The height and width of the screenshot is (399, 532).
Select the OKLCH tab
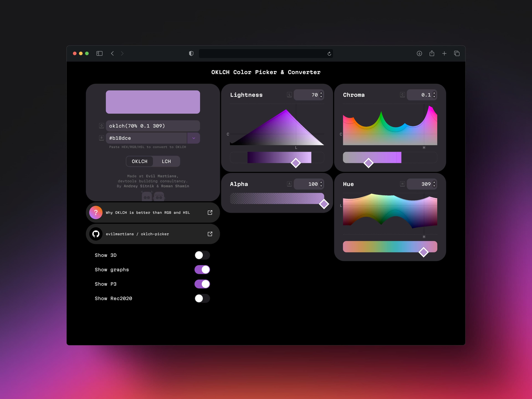click(140, 161)
